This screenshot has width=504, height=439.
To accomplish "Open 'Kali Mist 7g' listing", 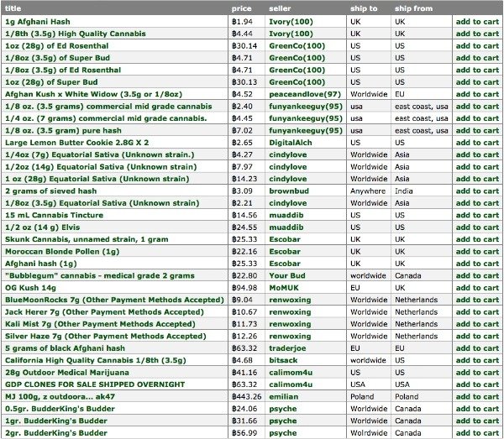I will [x=100, y=324].
